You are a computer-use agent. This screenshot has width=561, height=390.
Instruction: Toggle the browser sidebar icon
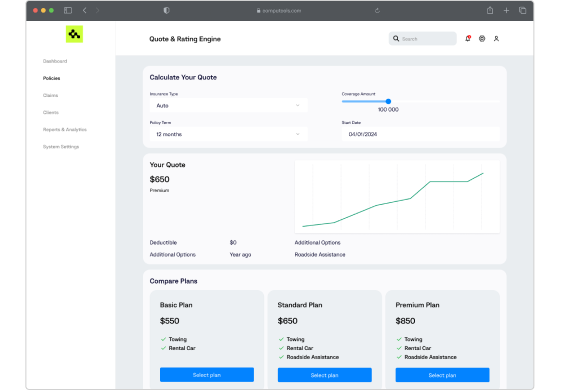(68, 10)
